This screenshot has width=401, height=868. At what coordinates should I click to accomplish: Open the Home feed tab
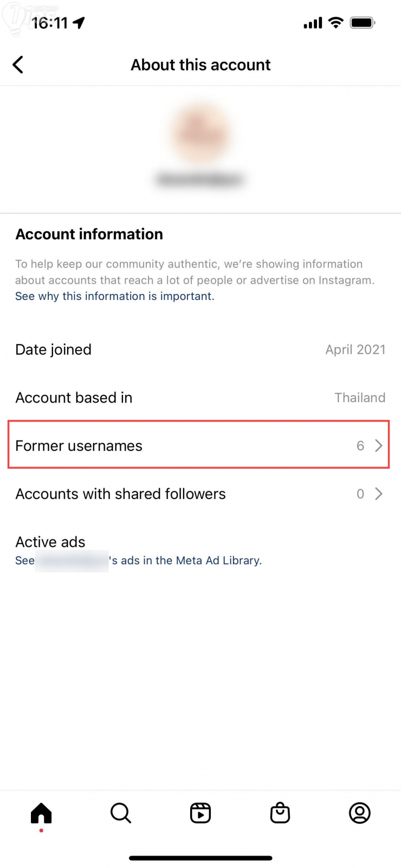(41, 813)
